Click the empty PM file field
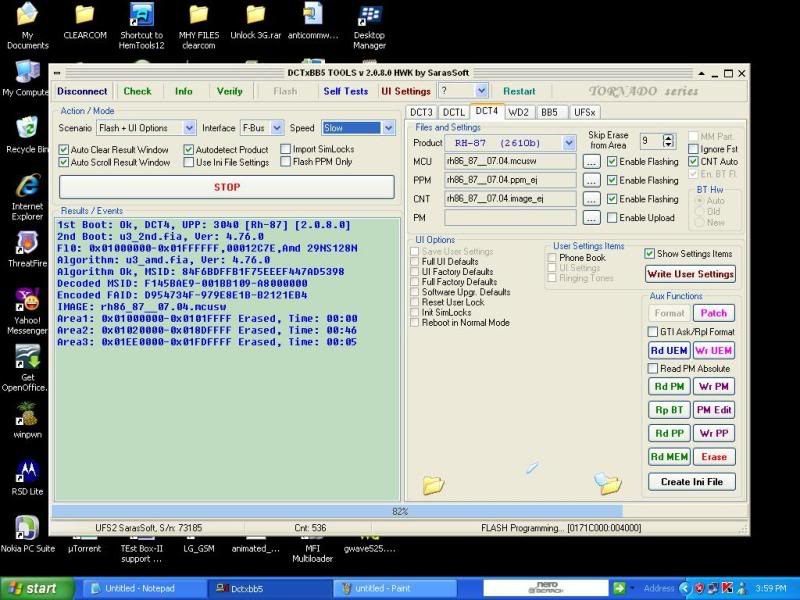800x600 pixels. [x=510, y=218]
